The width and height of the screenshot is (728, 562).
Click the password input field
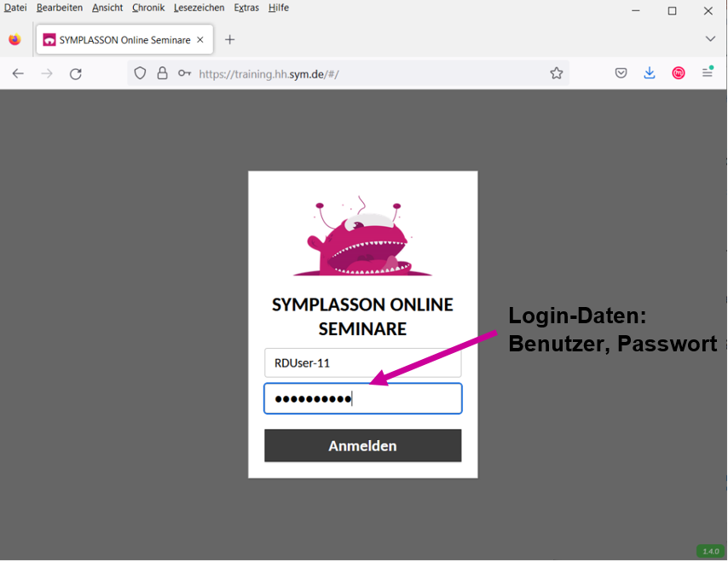pyautogui.click(x=362, y=398)
